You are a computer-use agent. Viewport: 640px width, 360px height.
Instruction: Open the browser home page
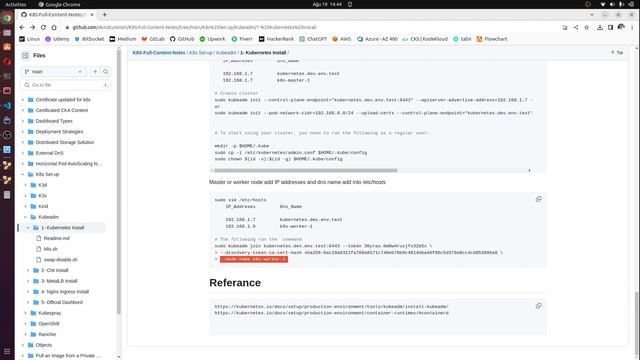pos(54,27)
